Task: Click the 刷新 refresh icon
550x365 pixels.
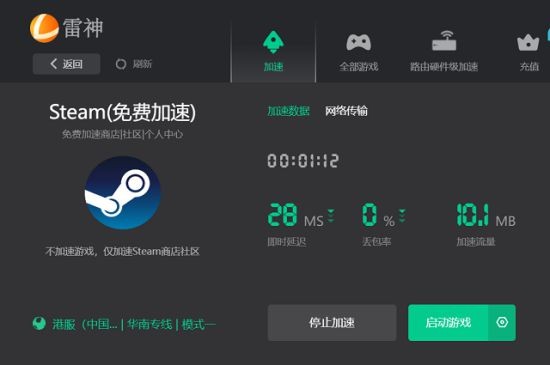Action: coord(121,64)
